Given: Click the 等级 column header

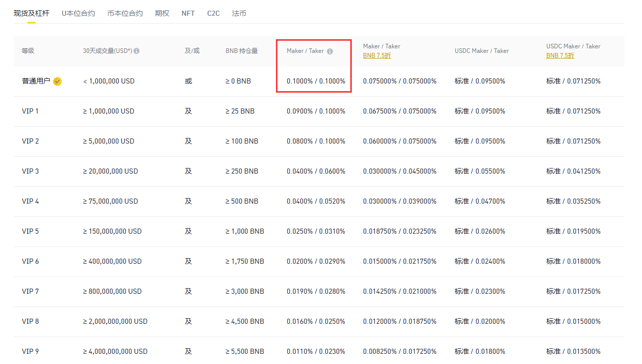Looking at the screenshot, I should [28, 51].
